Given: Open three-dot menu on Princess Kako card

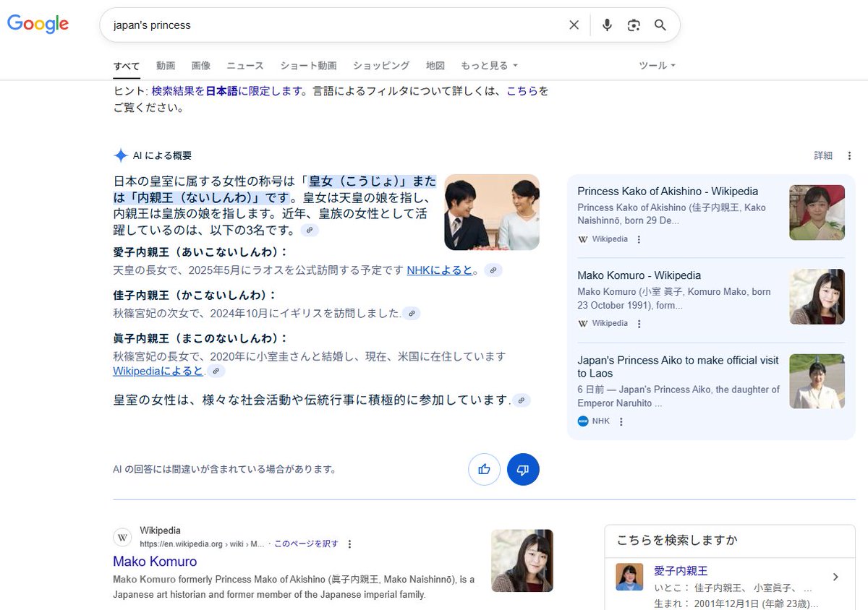Looking at the screenshot, I should click(639, 240).
